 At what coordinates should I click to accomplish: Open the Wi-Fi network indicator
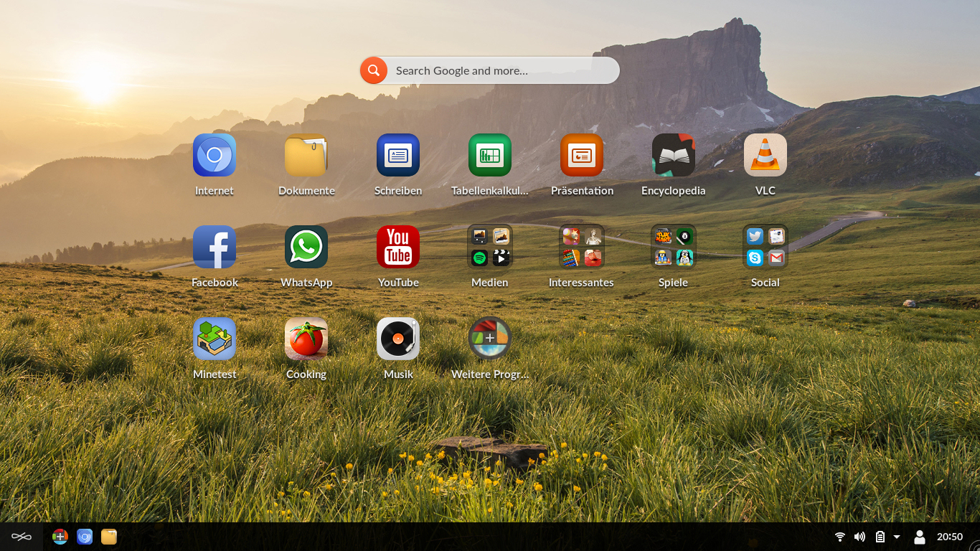coord(840,537)
